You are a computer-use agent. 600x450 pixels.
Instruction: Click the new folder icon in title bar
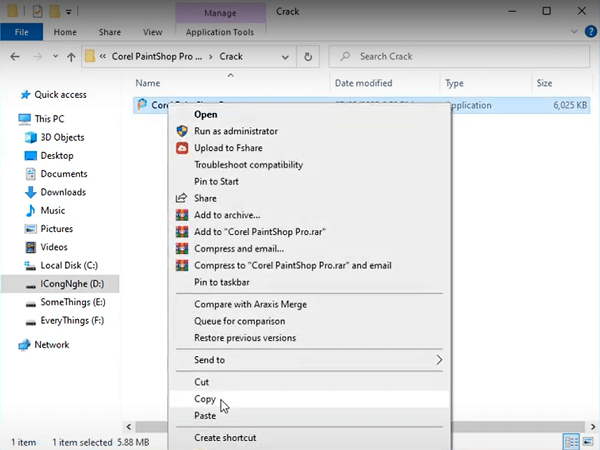[54, 11]
